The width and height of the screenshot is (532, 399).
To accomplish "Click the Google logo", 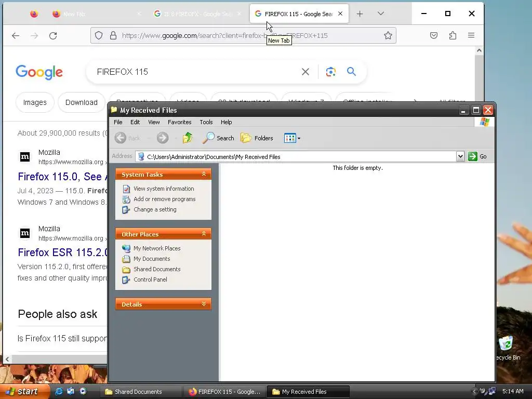I will [39, 72].
